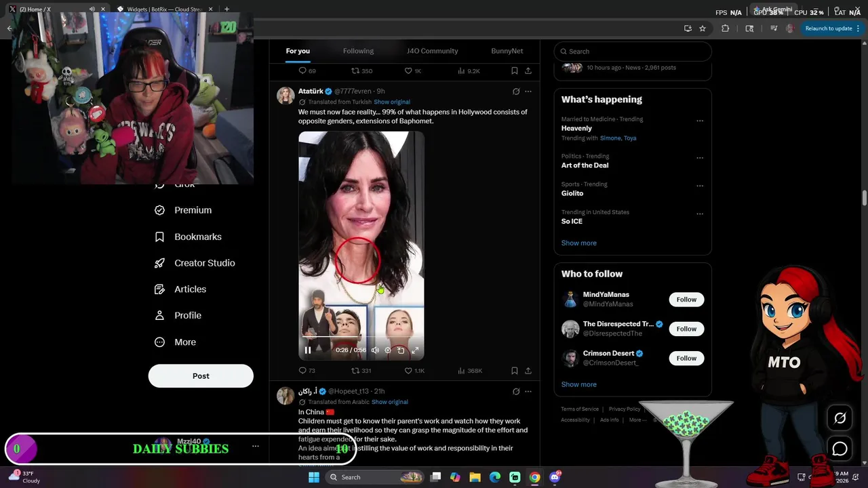868x488 pixels.
Task: Show more trends under What's happening
Action: [x=578, y=243]
